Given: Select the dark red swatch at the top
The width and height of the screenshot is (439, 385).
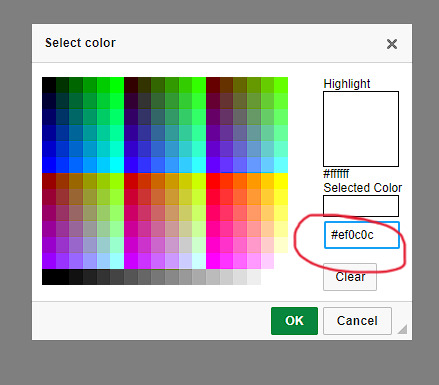Looking at the screenshot, I should pos(213,85).
